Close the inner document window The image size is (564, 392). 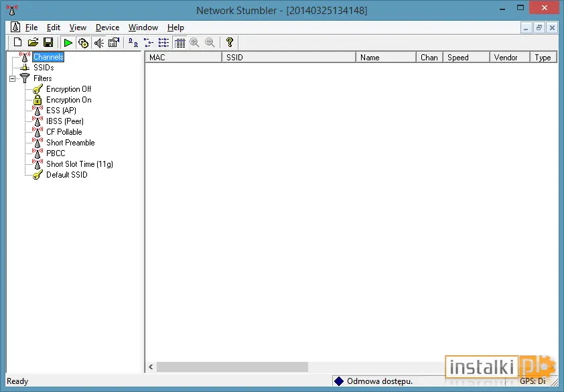(x=552, y=27)
